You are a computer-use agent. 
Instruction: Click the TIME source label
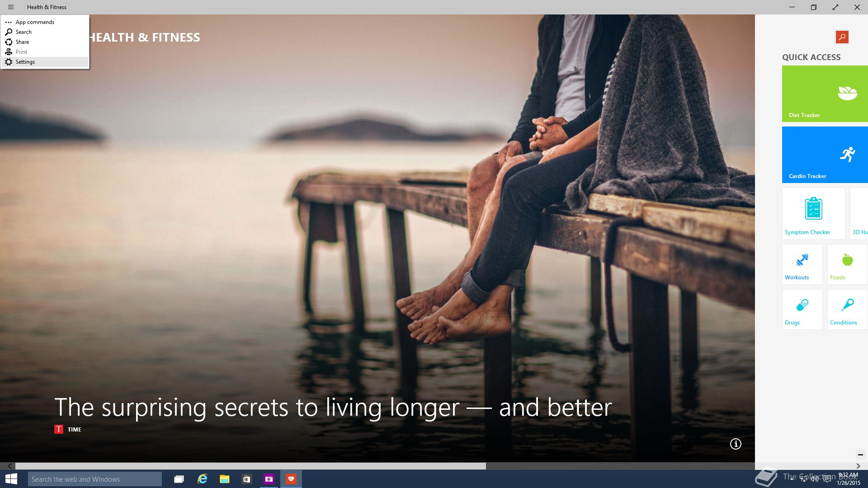(x=75, y=430)
